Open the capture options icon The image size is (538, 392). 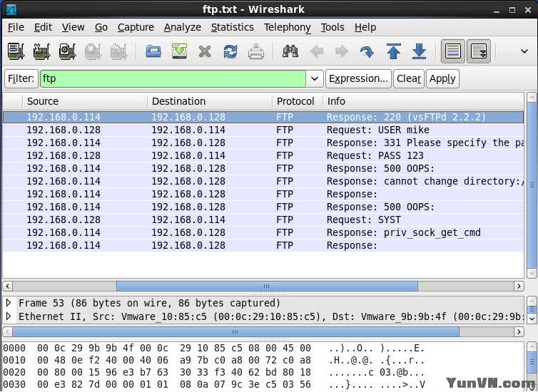(x=42, y=52)
